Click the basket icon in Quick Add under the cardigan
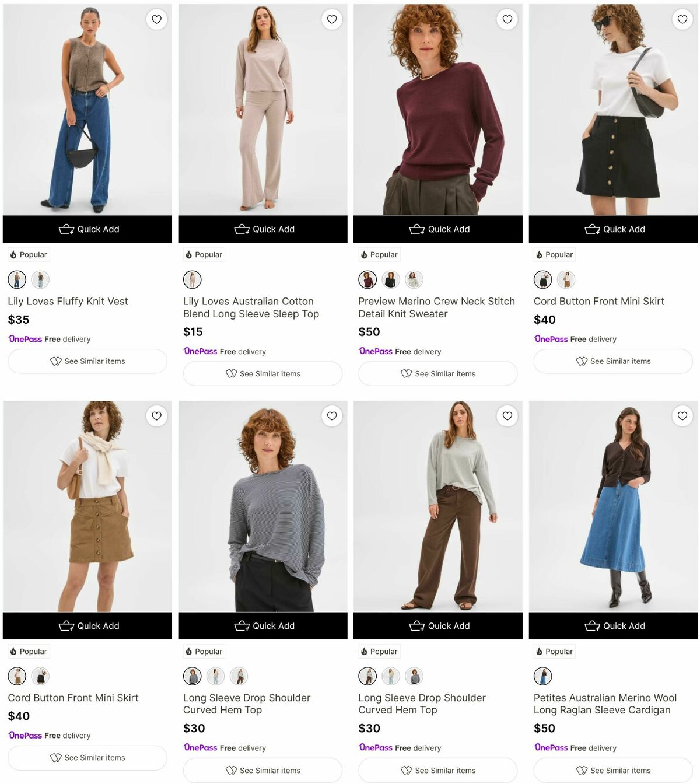700x784 pixels. point(591,626)
